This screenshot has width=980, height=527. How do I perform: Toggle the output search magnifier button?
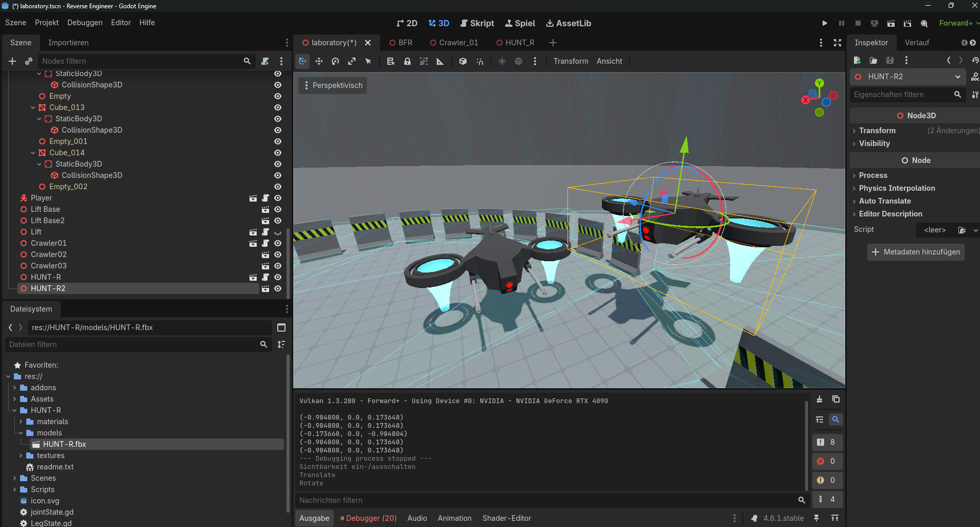click(x=836, y=420)
